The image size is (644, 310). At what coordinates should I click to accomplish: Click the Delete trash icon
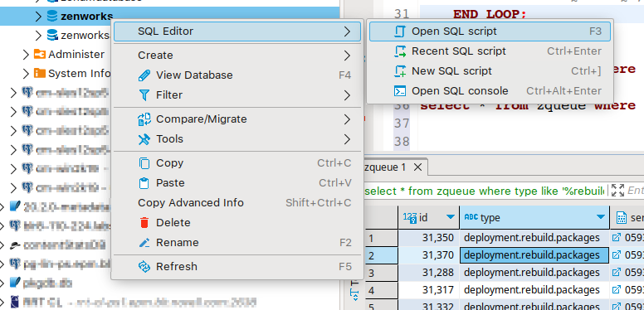(144, 223)
